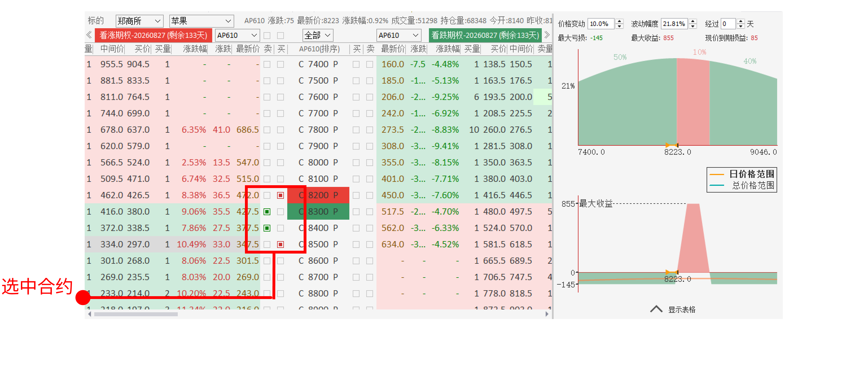
Task: Uncheck call buy checkbox at strike 8200
Action: tap(280, 195)
